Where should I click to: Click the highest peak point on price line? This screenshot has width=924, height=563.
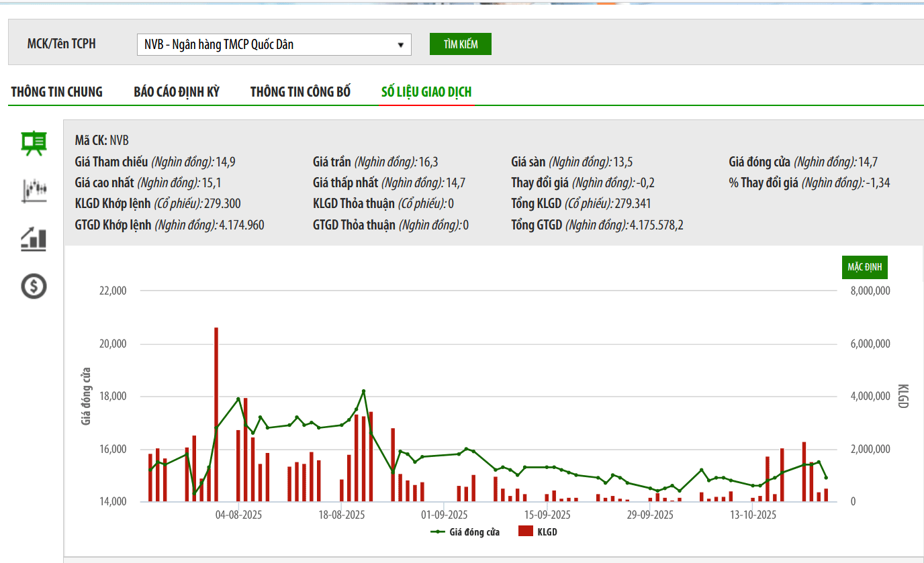click(x=363, y=391)
